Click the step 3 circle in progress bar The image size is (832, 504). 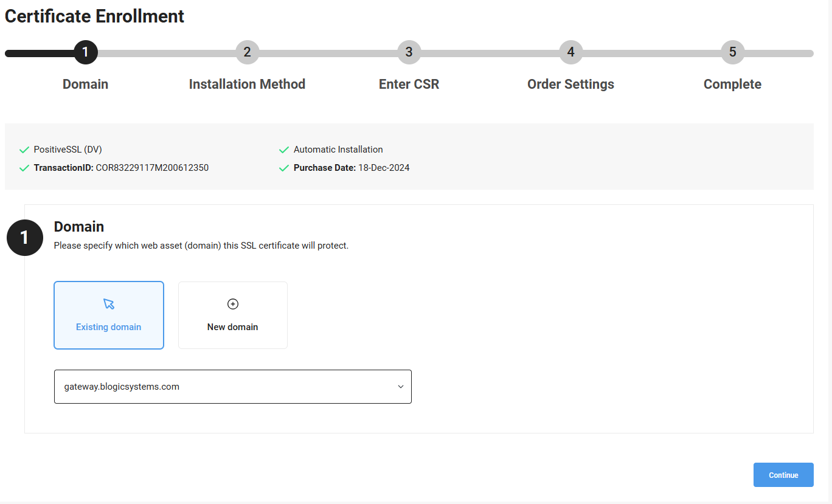409,52
